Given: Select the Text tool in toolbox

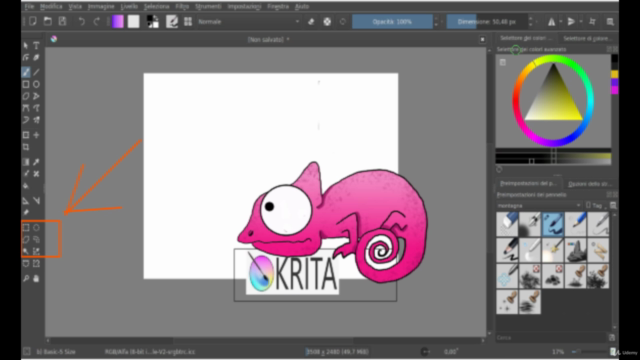Looking at the screenshot, I should click(x=36, y=45).
